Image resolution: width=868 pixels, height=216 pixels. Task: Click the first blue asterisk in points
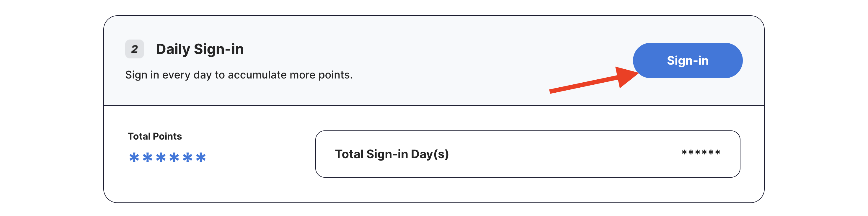coord(134,157)
